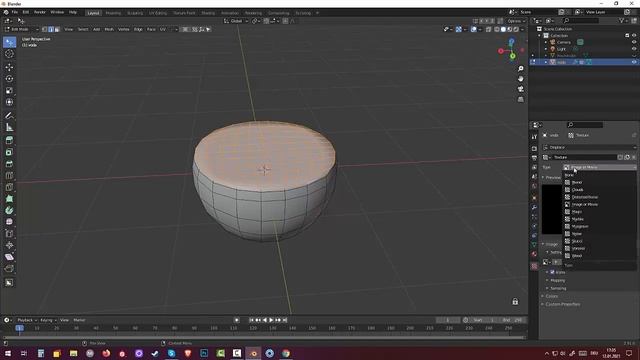
Task: Select the Cursor tool in the toolbar
Action: pyautogui.click(x=9, y=54)
